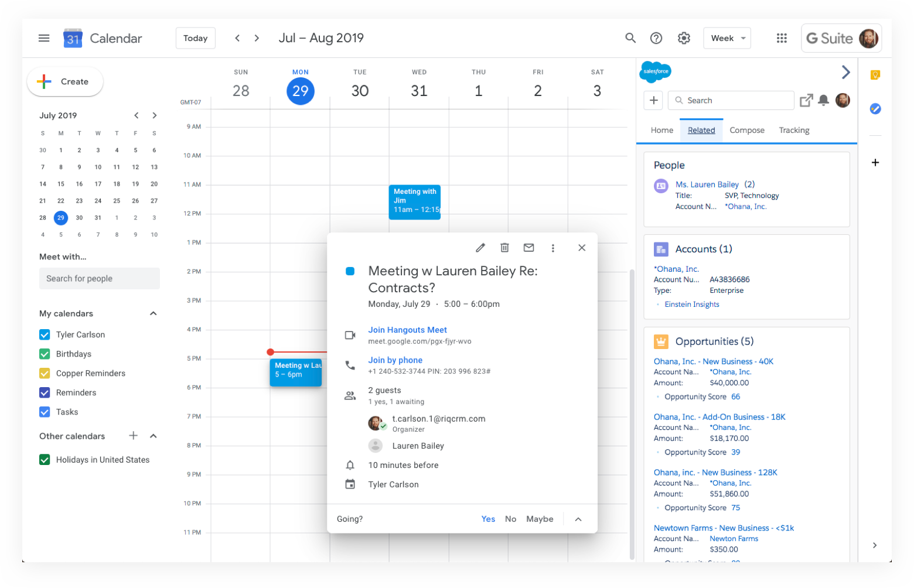
Task: Email guests with envelope icon
Action: [528, 248]
